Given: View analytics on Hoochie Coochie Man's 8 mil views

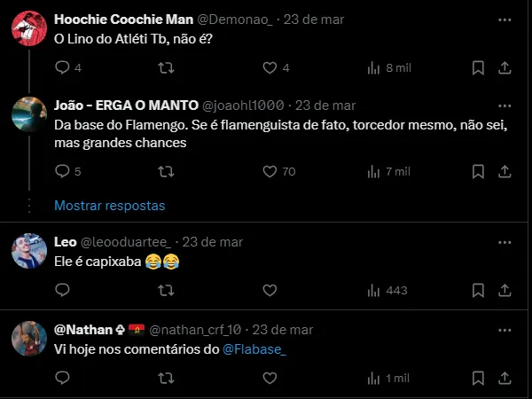Looking at the screenshot, I should (388, 67).
